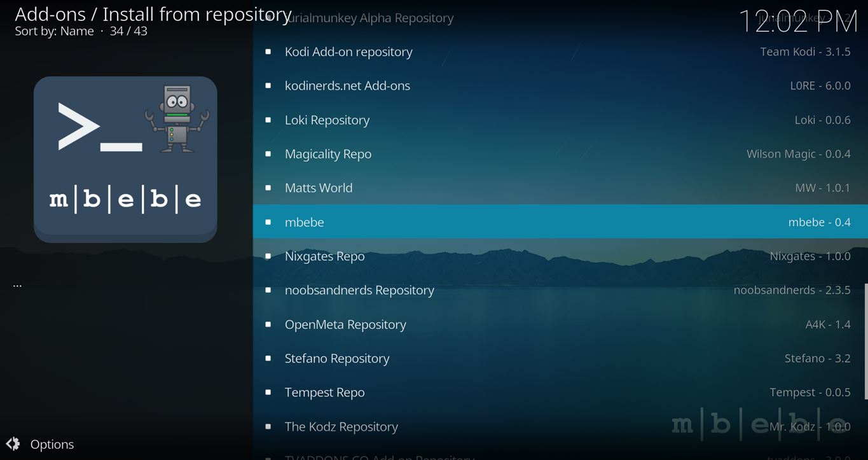Click the bullet icon beside Loki Repository
This screenshot has width=868, height=460.
click(x=268, y=120)
